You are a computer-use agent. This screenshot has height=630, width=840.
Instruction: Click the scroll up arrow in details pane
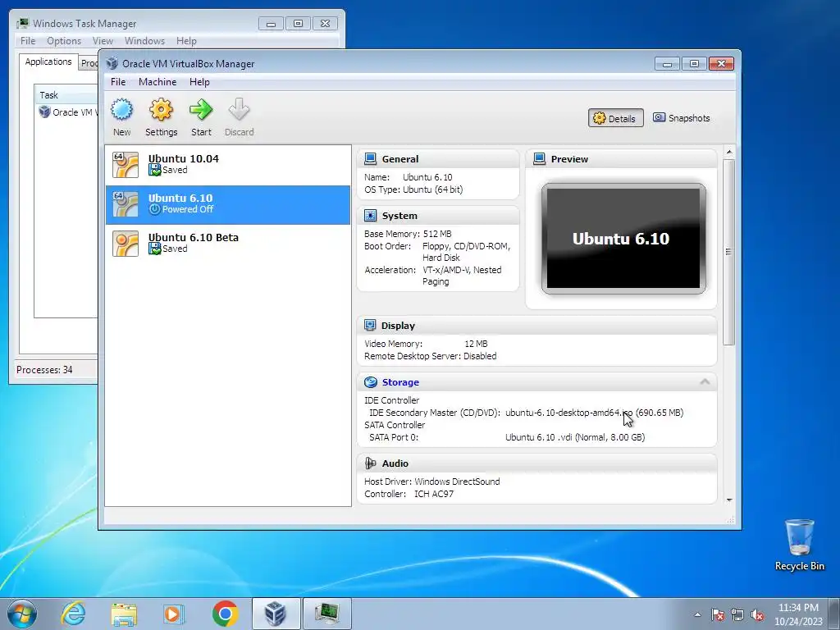pos(728,153)
